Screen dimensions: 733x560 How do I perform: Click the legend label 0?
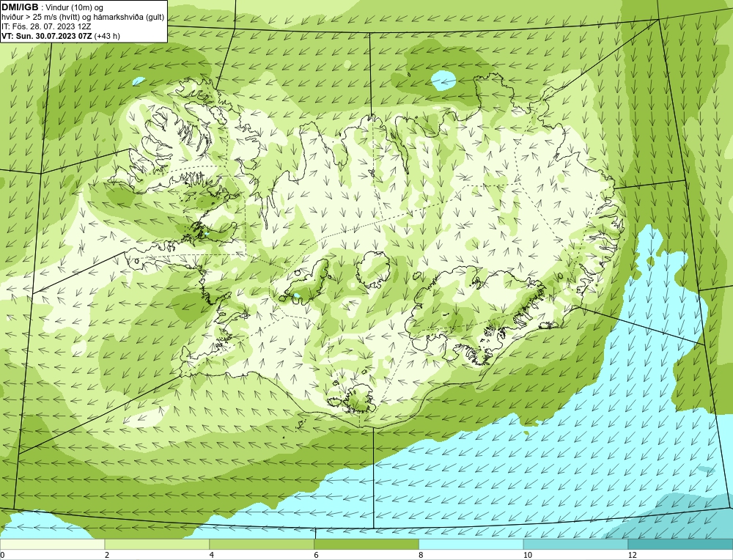coord(3,555)
